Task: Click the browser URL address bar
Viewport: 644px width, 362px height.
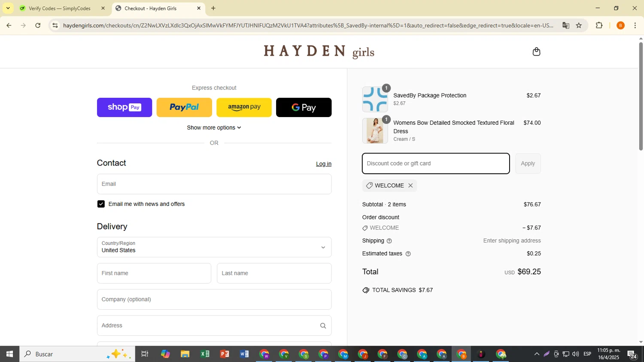Action: (308, 25)
